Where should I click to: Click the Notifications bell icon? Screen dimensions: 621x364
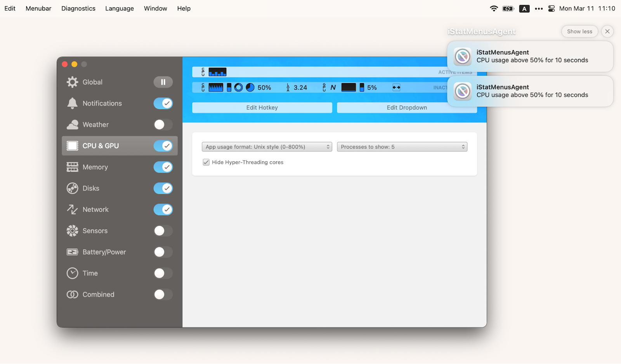click(72, 103)
